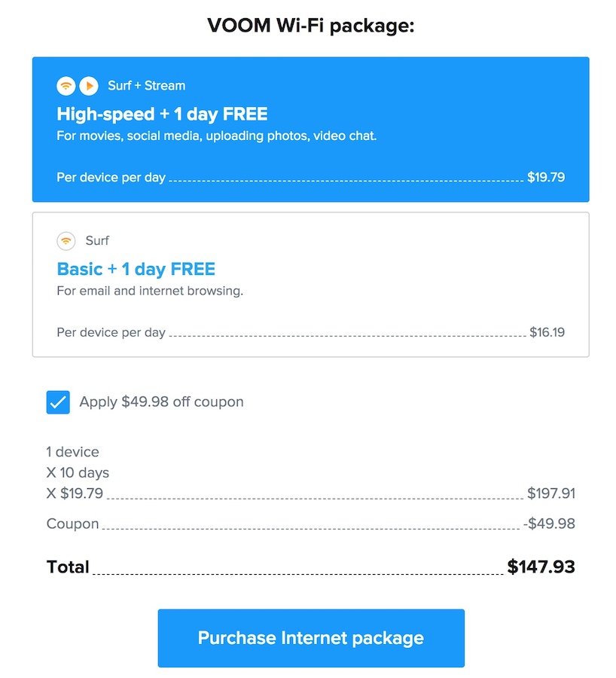Click the Wi-Fi icon in Surf + Stream card
This screenshot has width=616, height=678.
tap(66, 86)
